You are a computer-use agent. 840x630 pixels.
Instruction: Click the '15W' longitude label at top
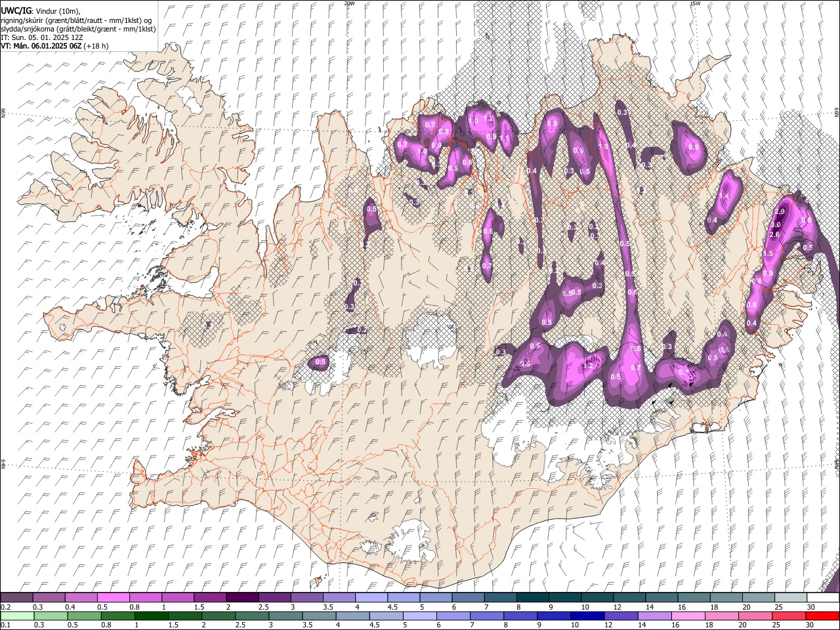pyautogui.click(x=695, y=3)
